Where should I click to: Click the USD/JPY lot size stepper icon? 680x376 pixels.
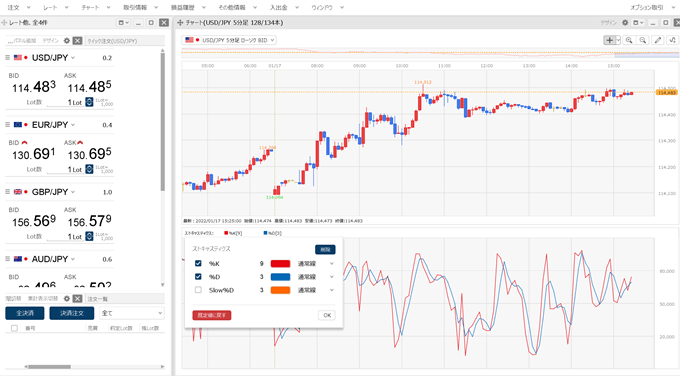89,102
